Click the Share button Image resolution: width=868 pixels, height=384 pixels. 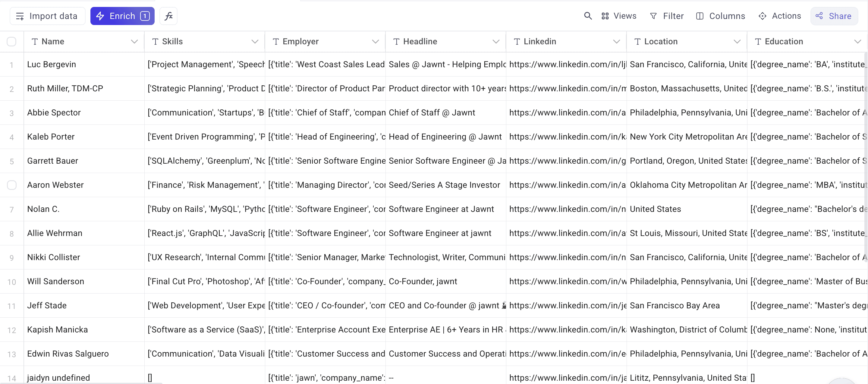(x=833, y=16)
